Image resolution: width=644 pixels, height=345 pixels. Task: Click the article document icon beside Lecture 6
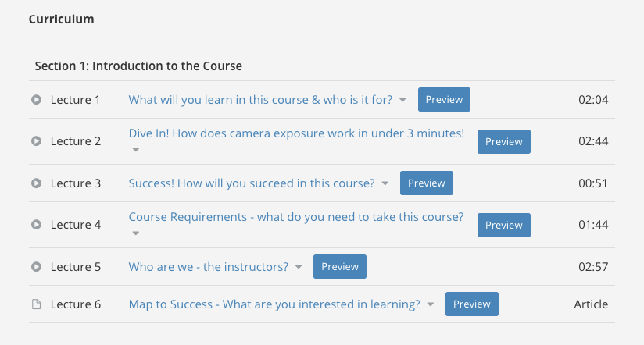click(36, 304)
